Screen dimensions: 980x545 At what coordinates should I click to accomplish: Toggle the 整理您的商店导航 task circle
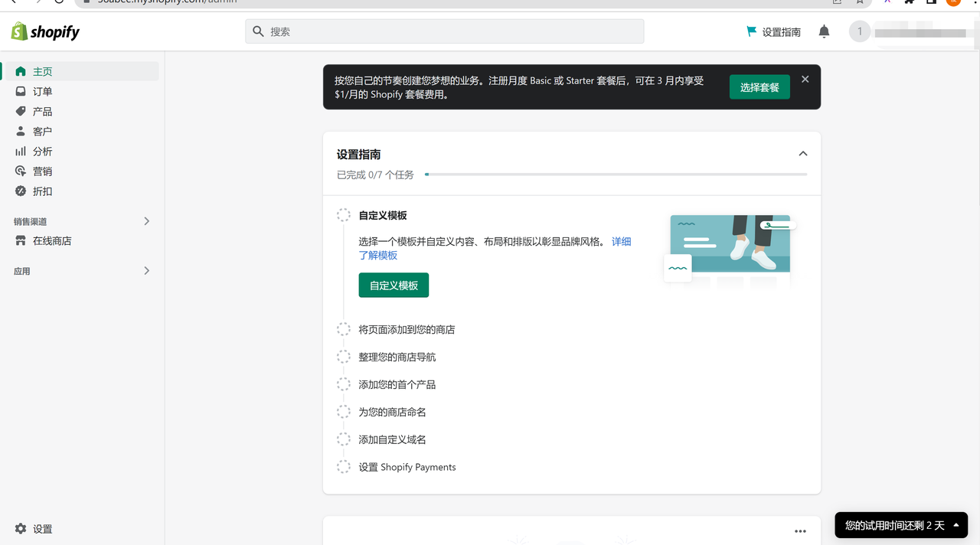344,357
